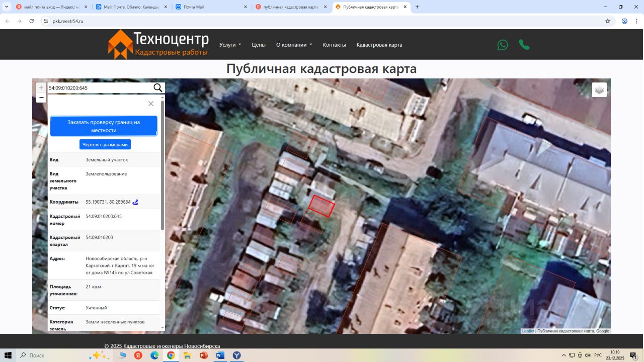Screen dimensions: 644x362
Task: Open the Chrome profile menu
Action: pyautogui.click(x=624, y=21)
